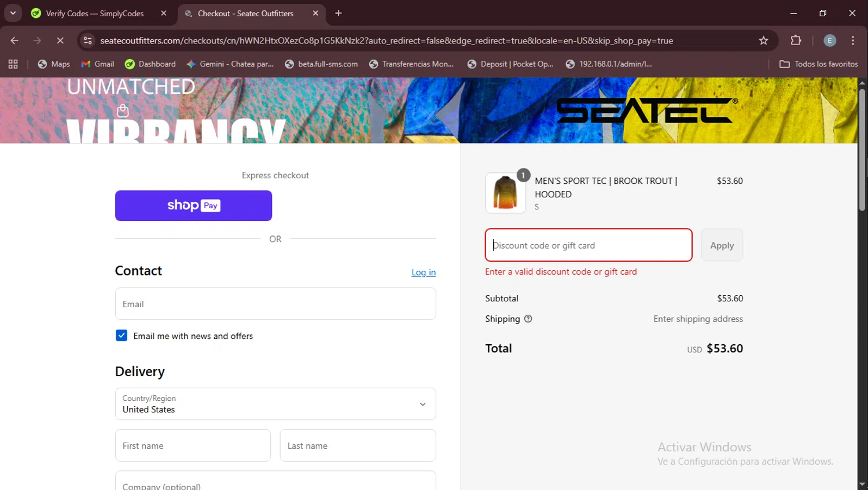Click the address bar URL

[x=386, y=40]
